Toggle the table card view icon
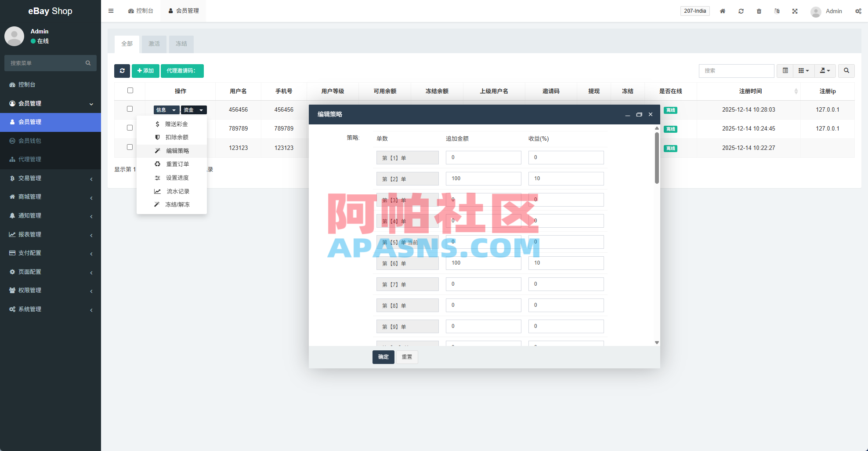The image size is (868, 451). 785,71
